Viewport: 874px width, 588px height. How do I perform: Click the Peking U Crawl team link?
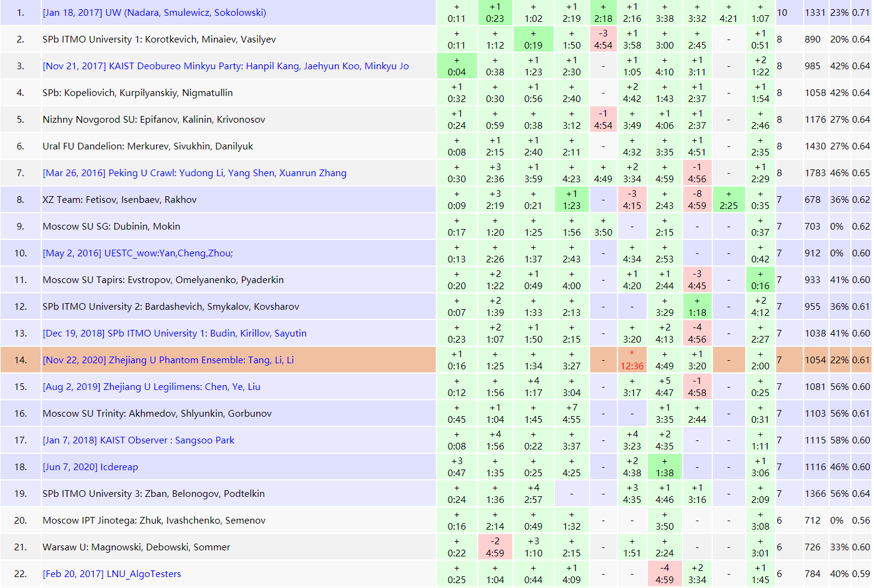(194, 173)
